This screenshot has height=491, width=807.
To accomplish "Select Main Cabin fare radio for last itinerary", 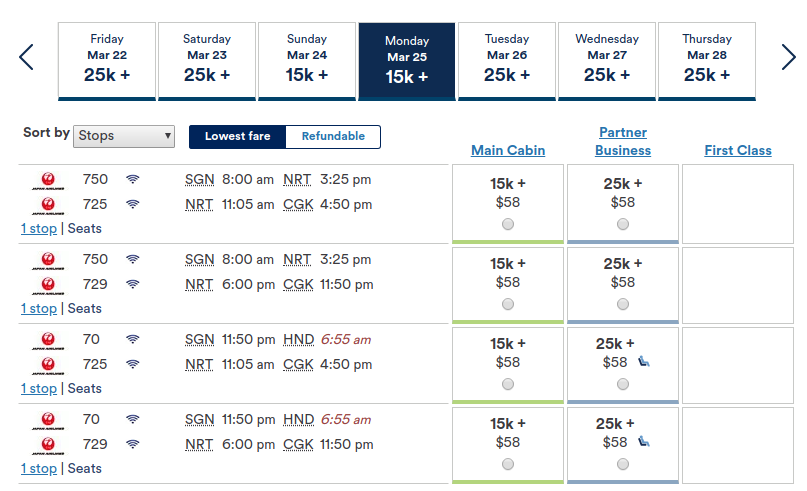I will [508, 464].
